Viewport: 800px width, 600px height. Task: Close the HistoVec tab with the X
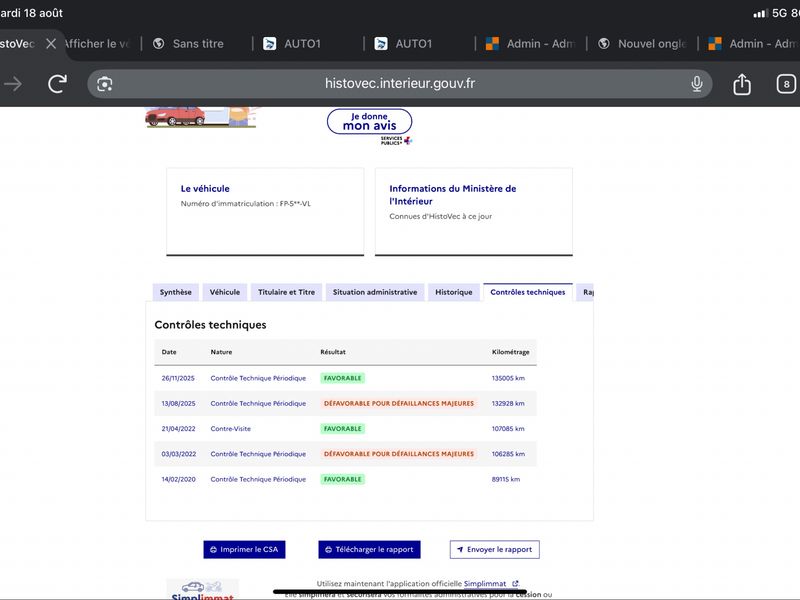click(x=51, y=44)
